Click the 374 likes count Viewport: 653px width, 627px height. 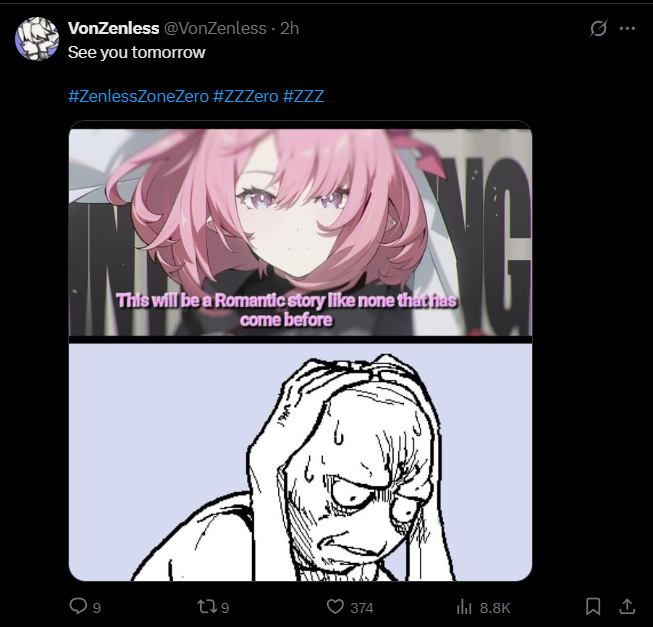(x=361, y=608)
